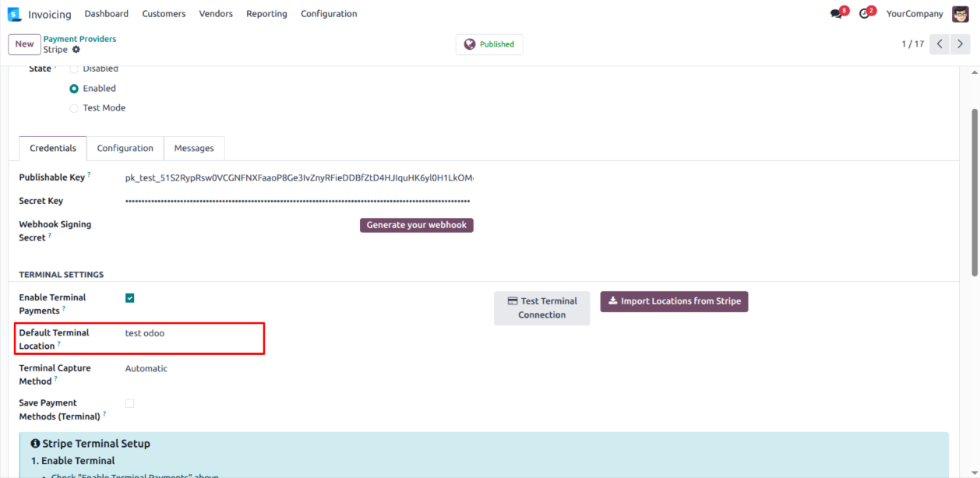The width and height of the screenshot is (980, 478).
Task: Click the Publishable Key input field
Action: (299, 178)
